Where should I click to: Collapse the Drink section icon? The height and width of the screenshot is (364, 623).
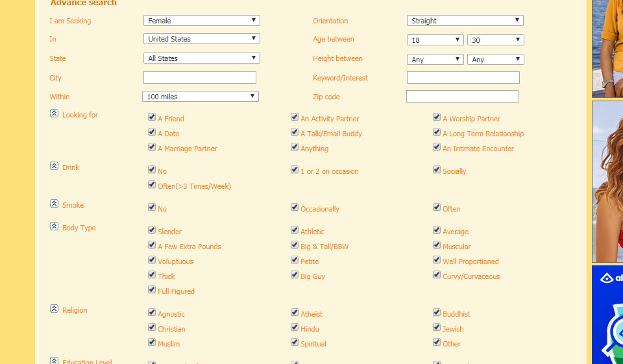pyautogui.click(x=55, y=166)
